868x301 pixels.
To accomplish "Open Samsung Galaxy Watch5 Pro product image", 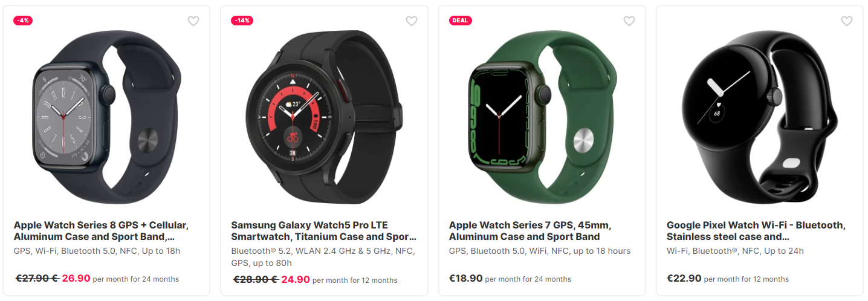I will (x=324, y=117).
